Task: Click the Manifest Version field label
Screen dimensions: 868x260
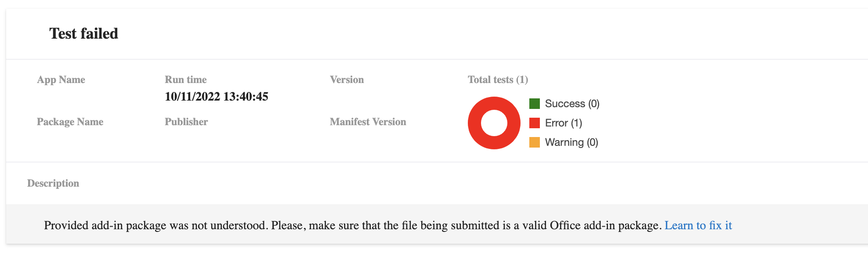Action: point(368,122)
